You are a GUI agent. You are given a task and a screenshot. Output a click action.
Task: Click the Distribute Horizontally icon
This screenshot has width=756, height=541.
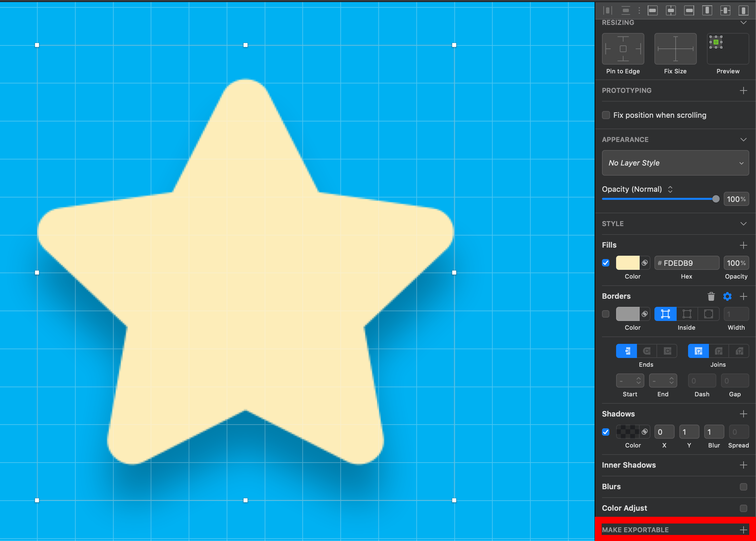coord(608,10)
